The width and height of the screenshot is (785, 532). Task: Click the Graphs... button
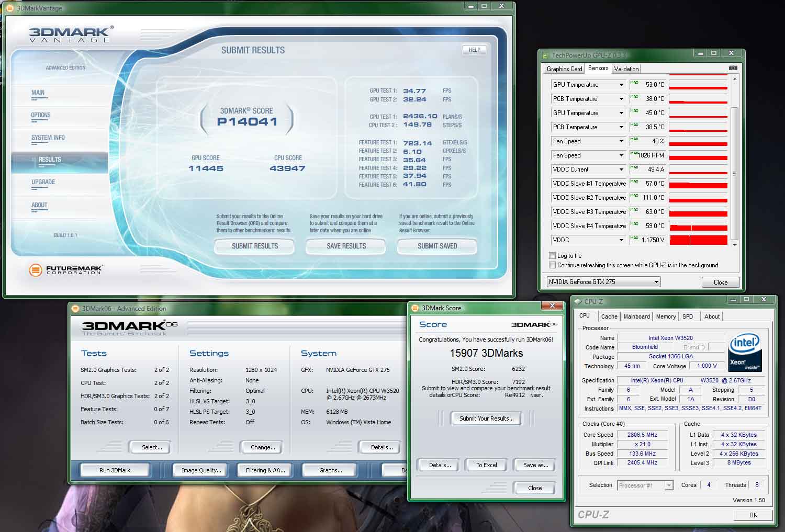pyautogui.click(x=330, y=470)
